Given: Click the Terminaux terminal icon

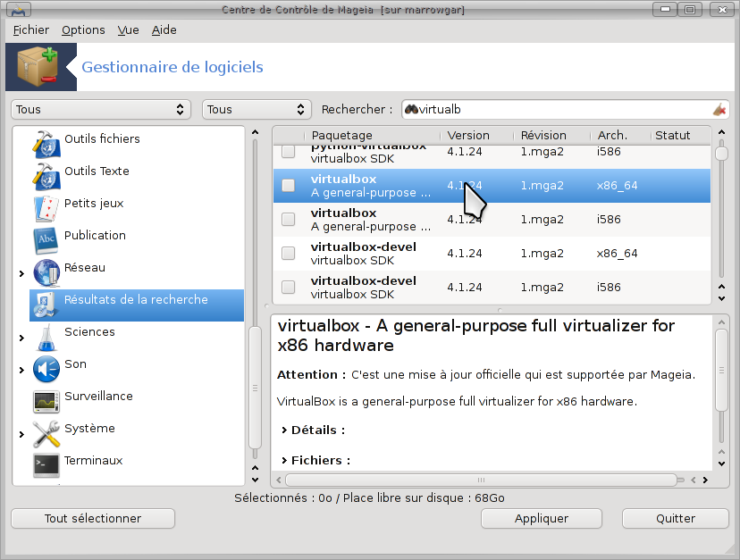Looking at the screenshot, I should click(x=46, y=465).
